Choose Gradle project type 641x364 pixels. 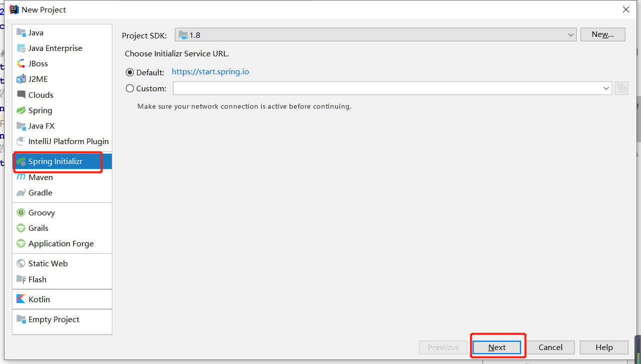coord(62,192)
